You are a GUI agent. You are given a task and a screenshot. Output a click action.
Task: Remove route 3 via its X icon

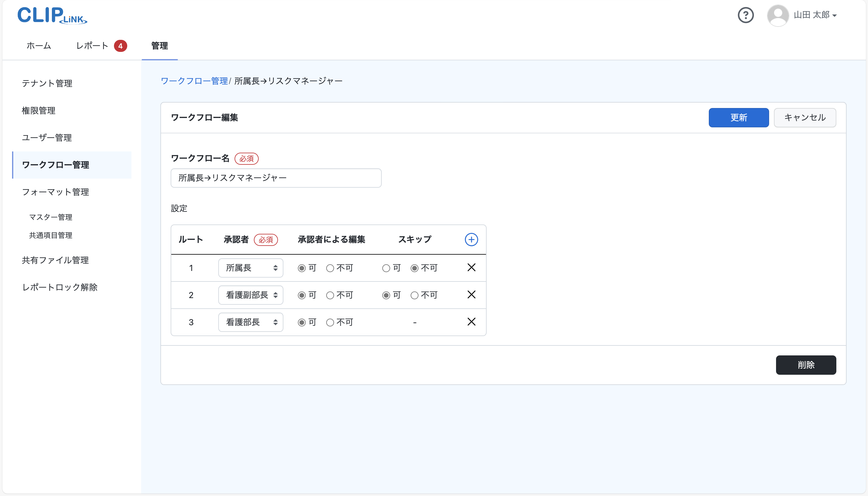tap(471, 322)
